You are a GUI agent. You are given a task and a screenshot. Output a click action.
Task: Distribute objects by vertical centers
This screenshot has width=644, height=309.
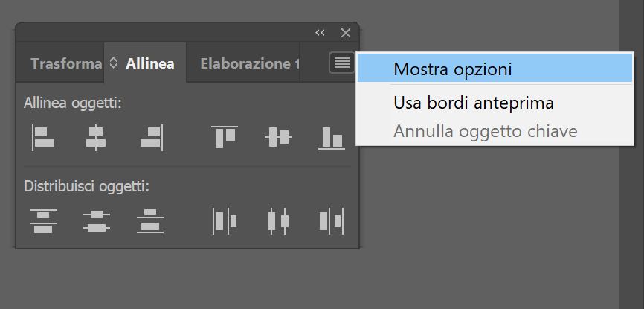click(97, 221)
